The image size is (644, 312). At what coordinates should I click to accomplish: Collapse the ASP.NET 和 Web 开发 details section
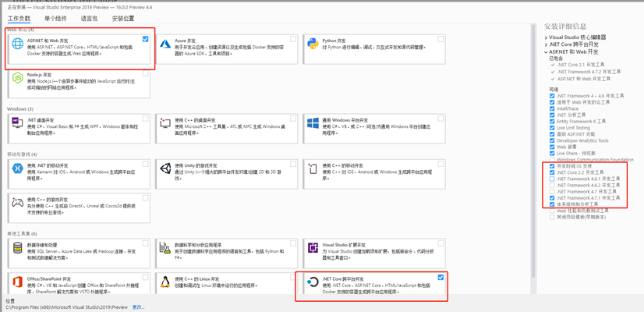[x=546, y=52]
